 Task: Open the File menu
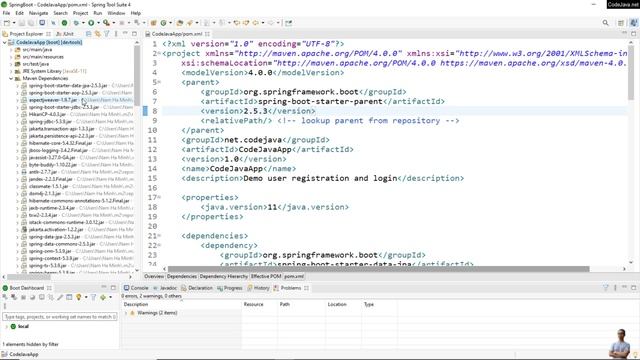tap(6, 13)
